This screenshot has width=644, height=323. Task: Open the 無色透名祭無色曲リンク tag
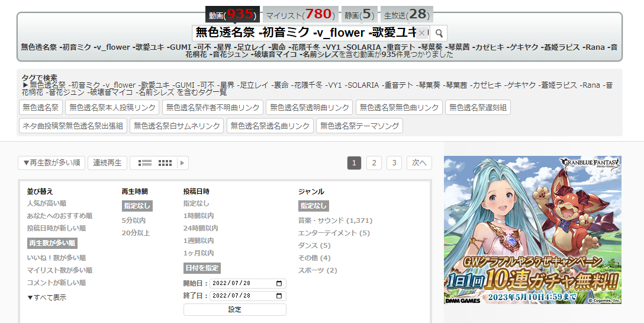coord(399,108)
